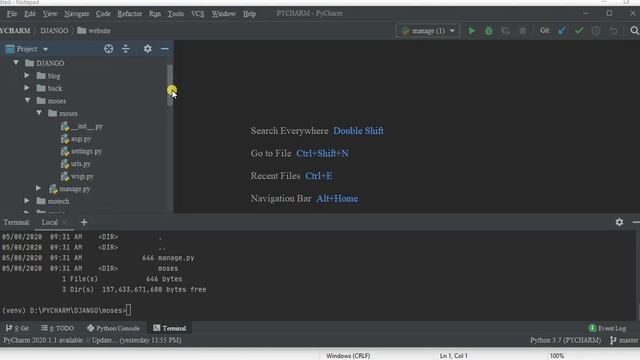Open the Edit menu
The image size is (640, 360).
pyautogui.click(x=30, y=13)
